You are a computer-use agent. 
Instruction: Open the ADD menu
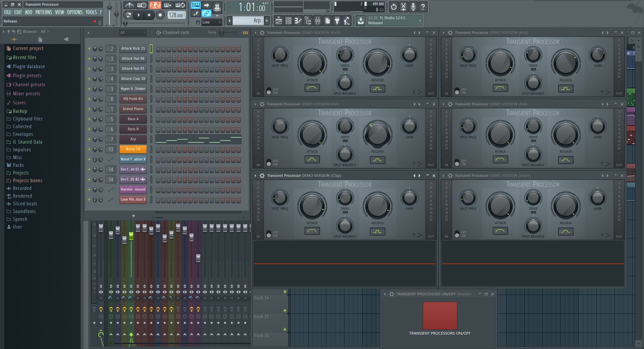[29, 12]
